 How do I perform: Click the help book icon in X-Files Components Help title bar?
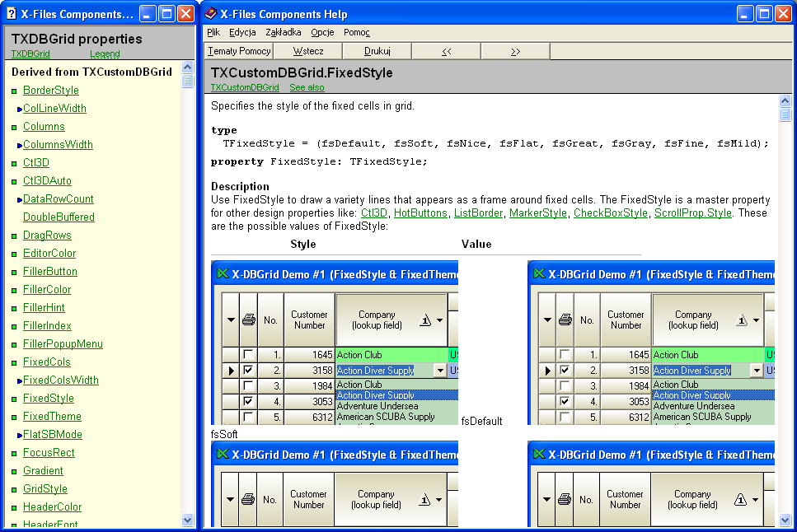(x=212, y=14)
